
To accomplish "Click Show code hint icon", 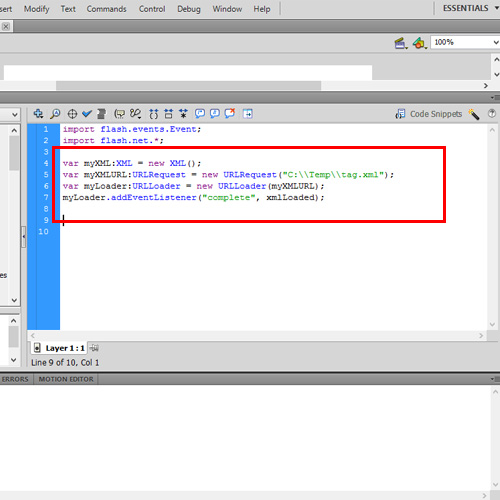I will click(x=119, y=114).
